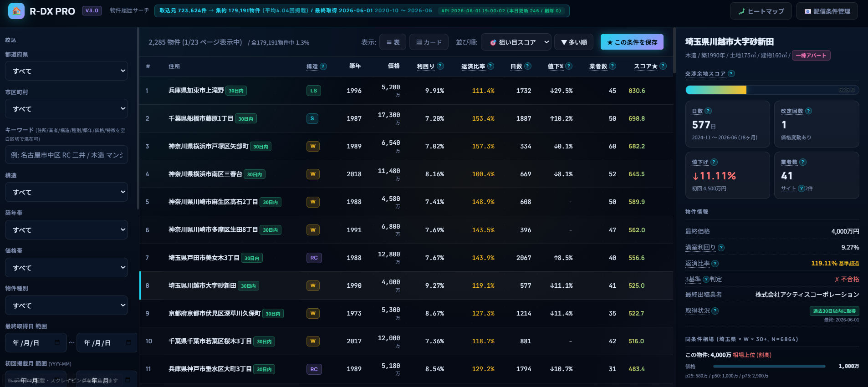Click the 交渉余地スコア progress bar

tap(772, 90)
